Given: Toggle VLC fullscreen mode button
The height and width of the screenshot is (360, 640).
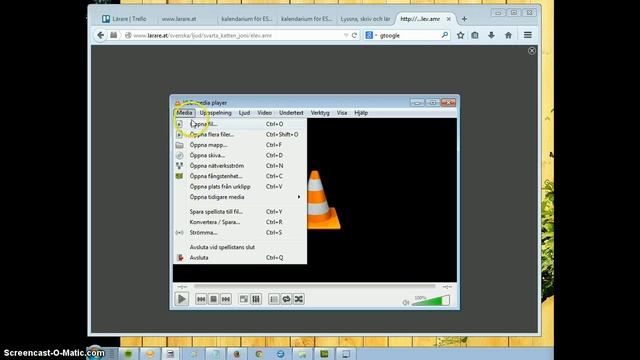Looking at the screenshot, I should pos(244,299).
